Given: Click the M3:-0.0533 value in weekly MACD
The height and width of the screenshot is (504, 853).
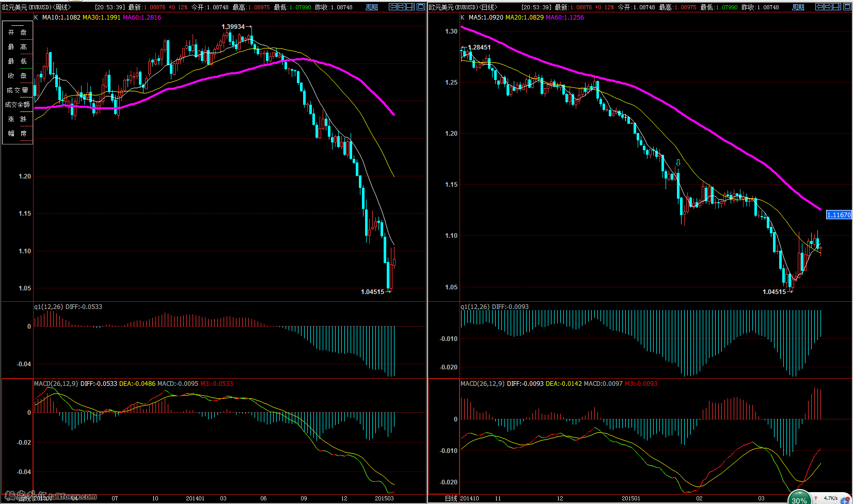Looking at the screenshot, I should pos(217,383).
